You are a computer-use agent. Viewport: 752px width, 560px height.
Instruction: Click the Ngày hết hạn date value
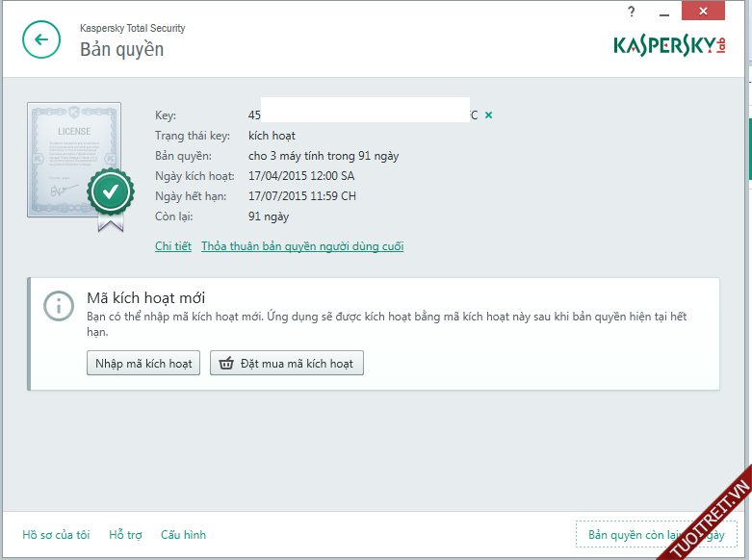pos(301,196)
